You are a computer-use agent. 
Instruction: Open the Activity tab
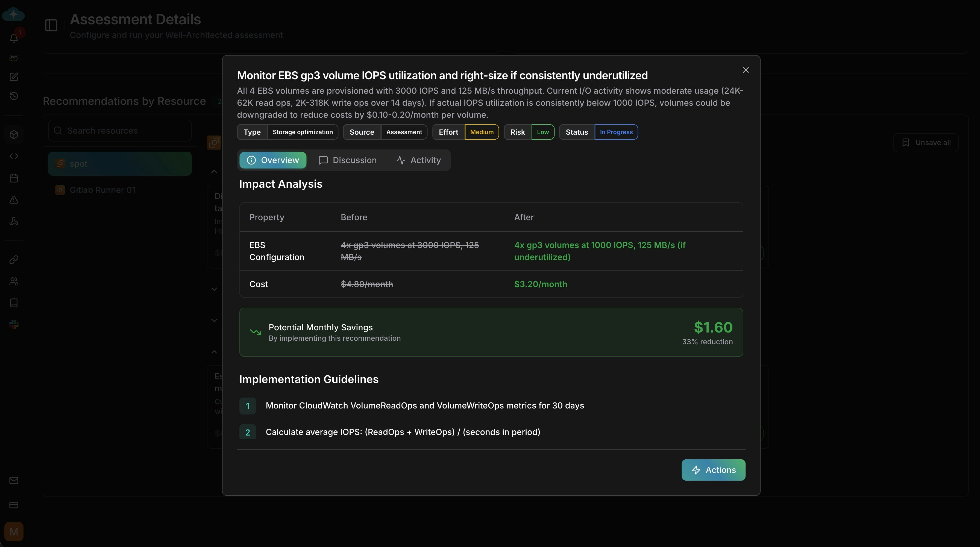(418, 160)
